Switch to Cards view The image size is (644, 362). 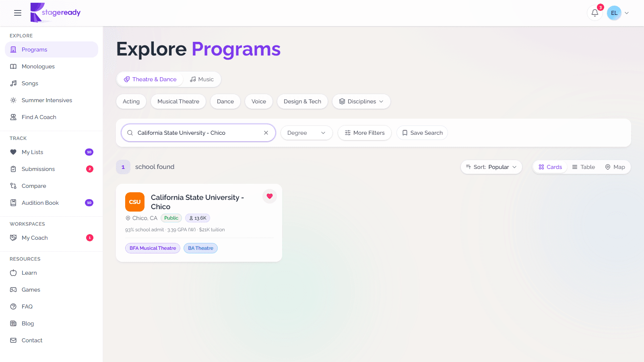coord(550,167)
